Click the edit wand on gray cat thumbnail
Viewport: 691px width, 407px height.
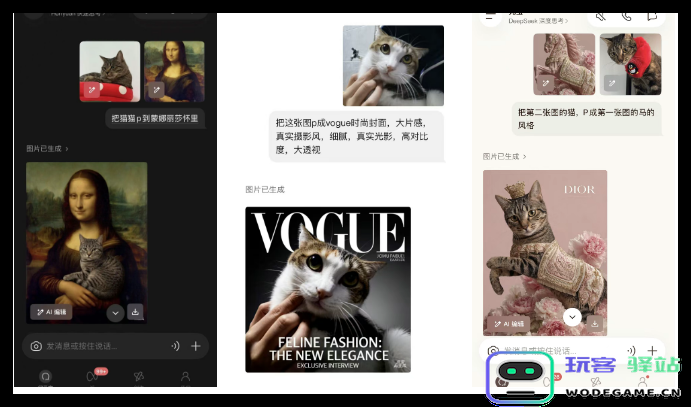91,90
